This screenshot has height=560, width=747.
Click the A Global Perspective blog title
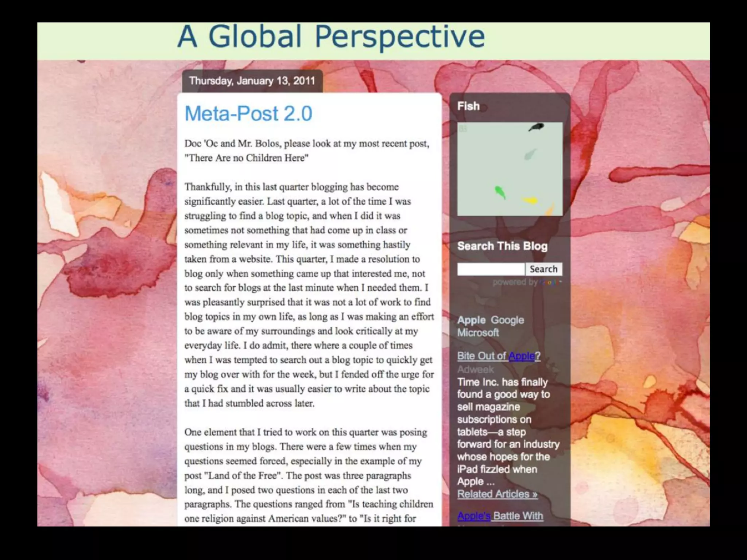coord(331,36)
